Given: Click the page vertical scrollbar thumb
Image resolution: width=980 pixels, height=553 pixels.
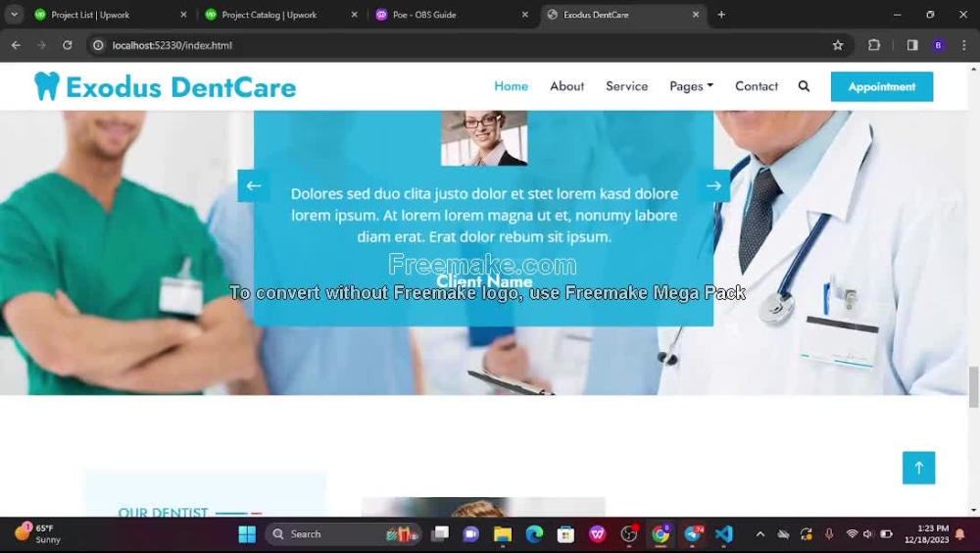Looking at the screenshot, I should (x=973, y=388).
